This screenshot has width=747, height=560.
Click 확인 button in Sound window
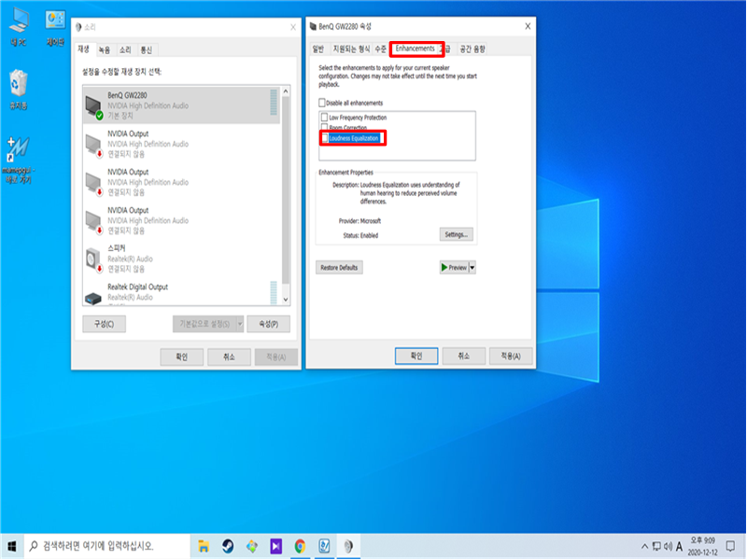pyautogui.click(x=182, y=357)
